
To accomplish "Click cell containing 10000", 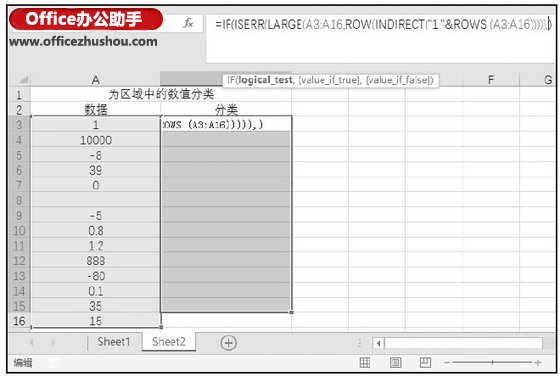I will pos(95,140).
